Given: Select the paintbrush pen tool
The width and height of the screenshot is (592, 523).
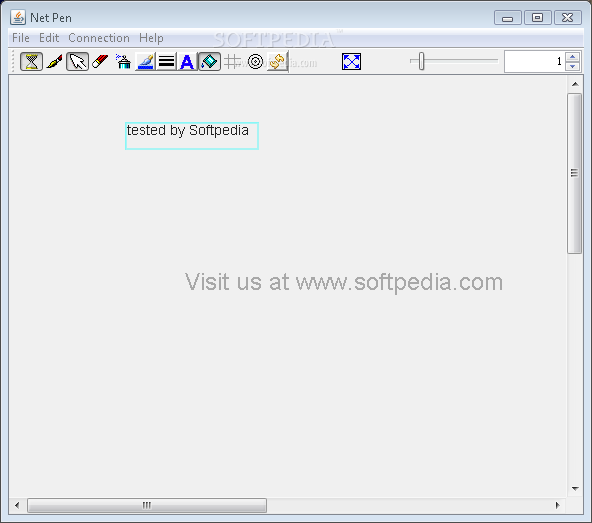Looking at the screenshot, I should (x=54, y=62).
